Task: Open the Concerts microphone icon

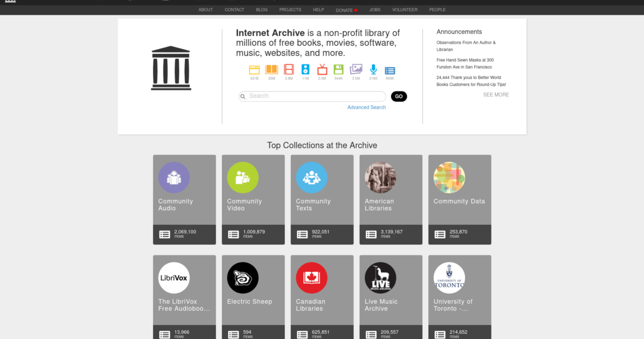Action: coord(373,70)
